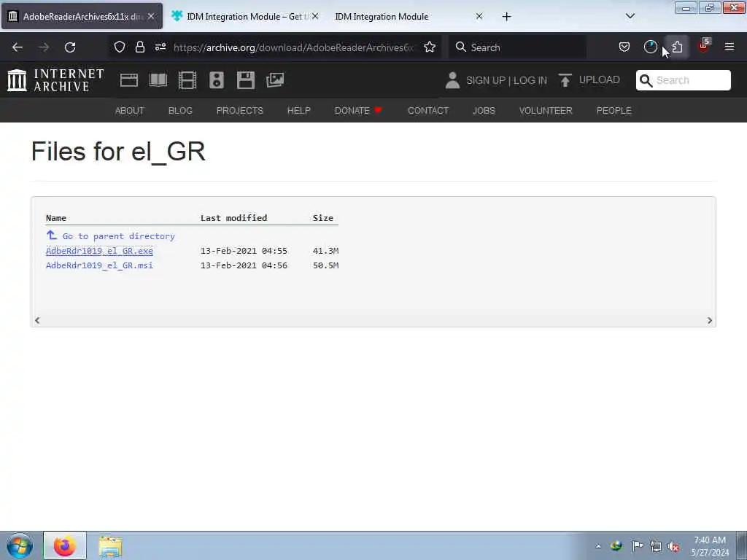Open the Texts book icon

158,80
